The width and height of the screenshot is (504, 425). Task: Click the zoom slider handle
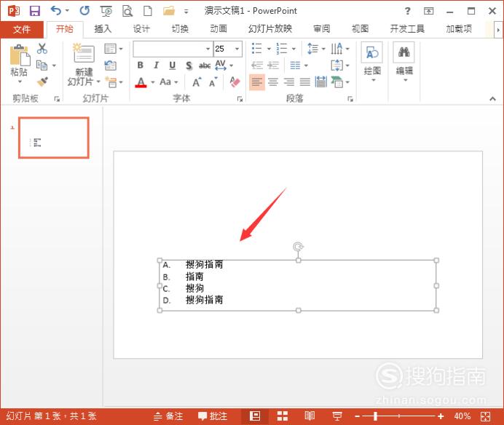click(375, 416)
